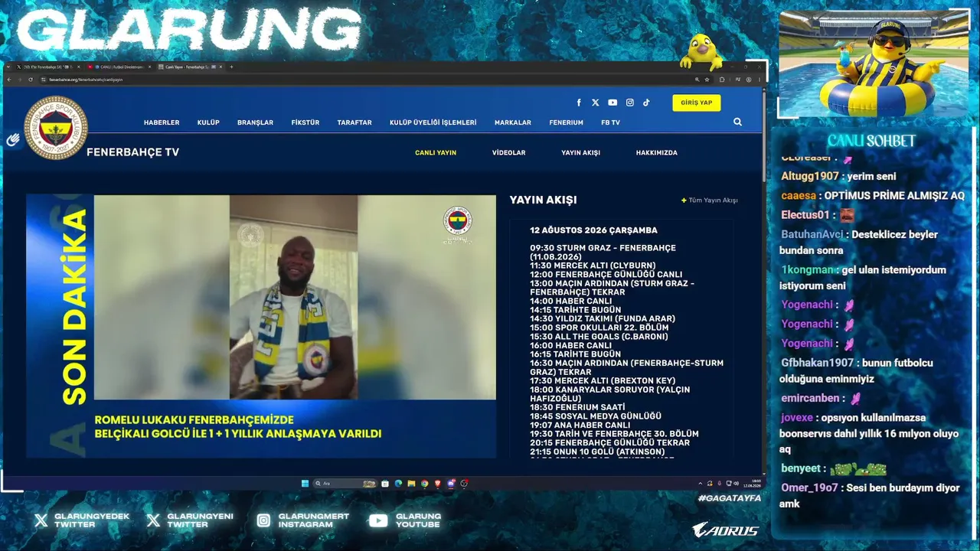Open the TARAFTAR menu
The image size is (980, 551).
point(354,122)
